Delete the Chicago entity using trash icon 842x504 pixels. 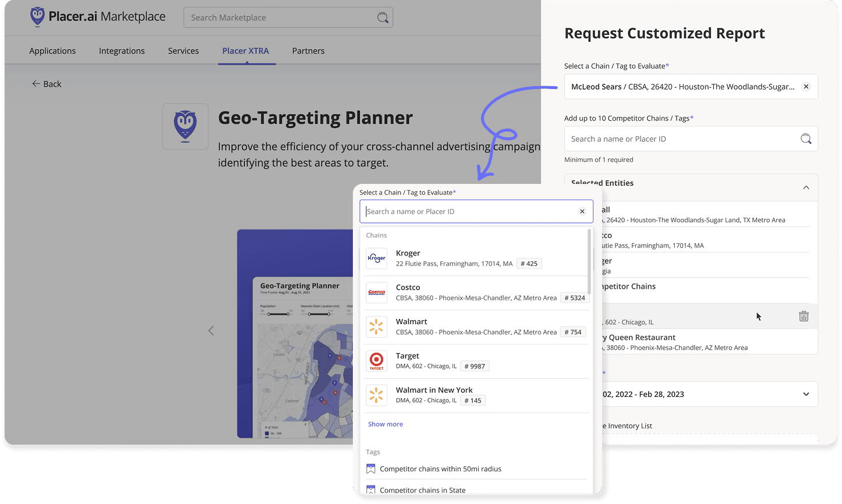point(804,316)
